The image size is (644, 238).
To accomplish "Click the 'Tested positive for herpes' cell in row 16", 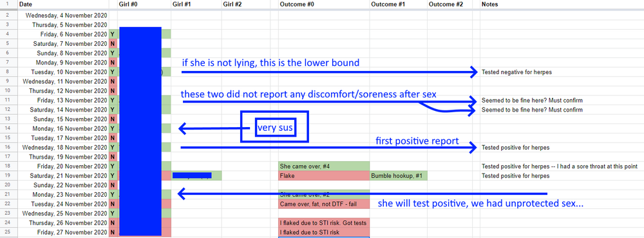I will tap(515, 148).
